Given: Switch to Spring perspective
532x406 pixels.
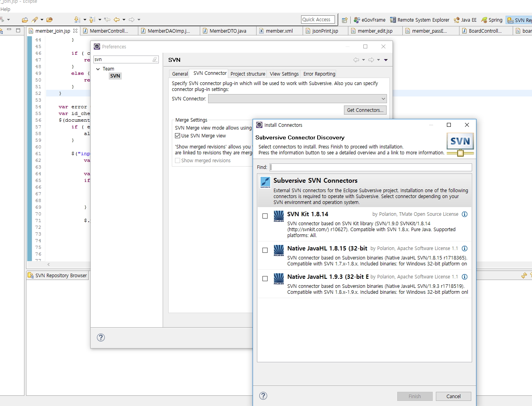Looking at the screenshot, I should click(492, 20).
